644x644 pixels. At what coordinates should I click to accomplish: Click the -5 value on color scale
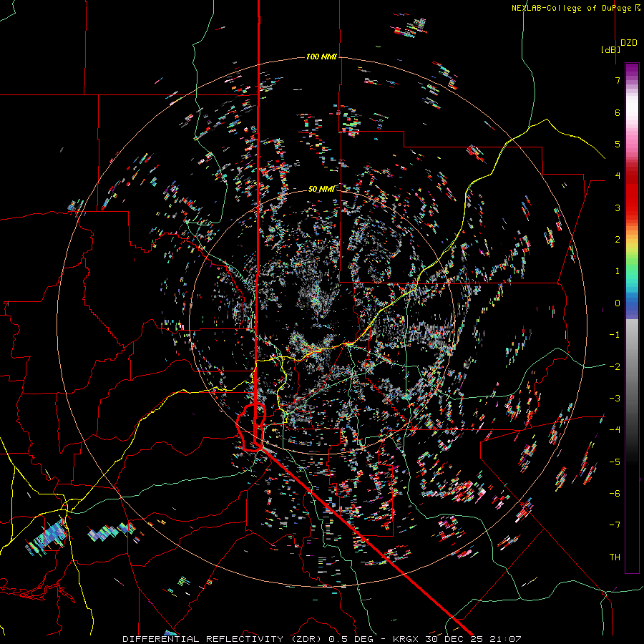615,462
